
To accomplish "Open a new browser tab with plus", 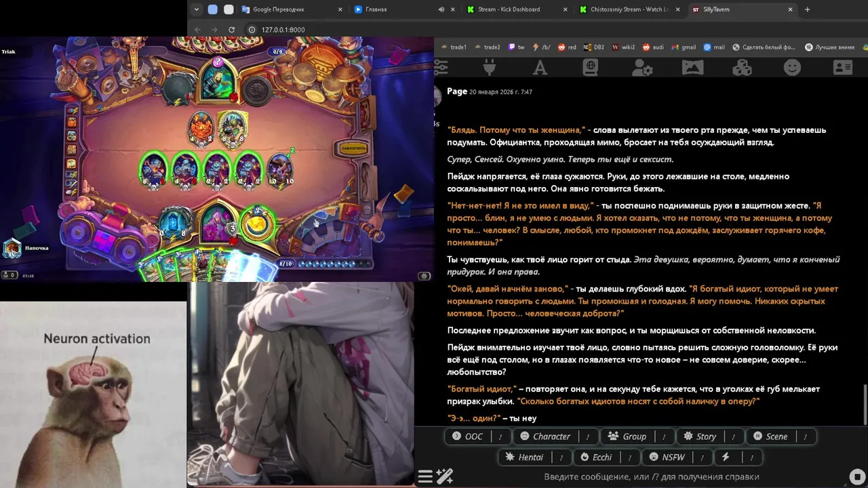I will [807, 9].
